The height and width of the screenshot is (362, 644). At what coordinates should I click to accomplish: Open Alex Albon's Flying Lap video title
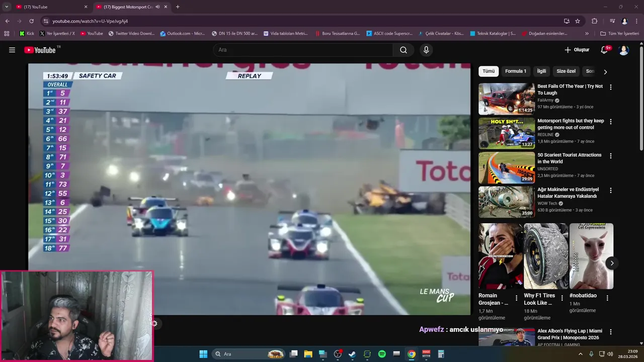[x=570, y=334]
